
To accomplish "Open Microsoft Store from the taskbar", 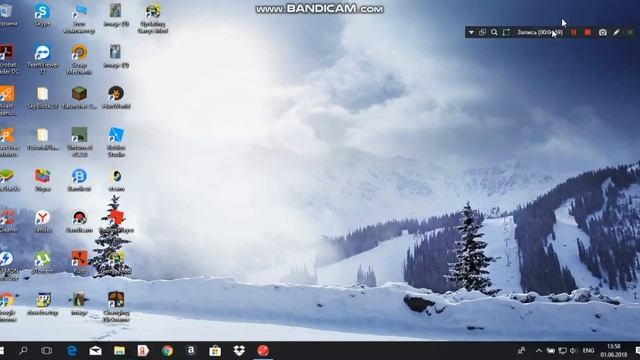I will 215,351.
